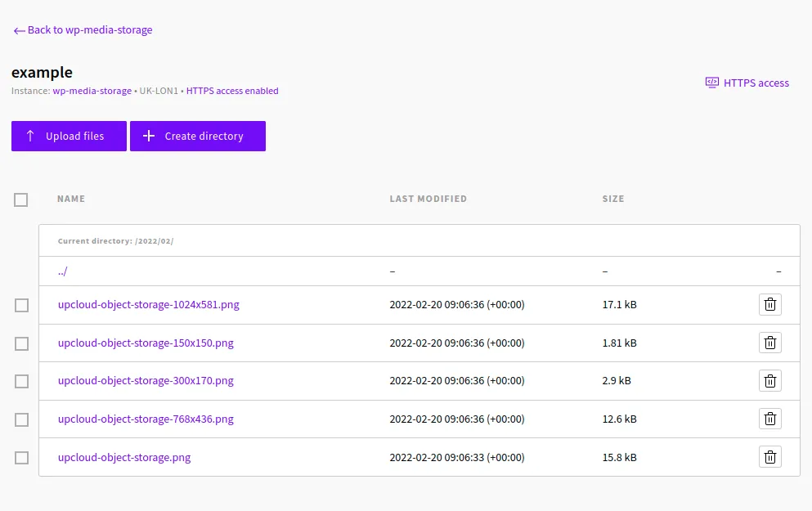Select checkbox beside upcloud-object-storage-300x170.png

click(x=21, y=381)
